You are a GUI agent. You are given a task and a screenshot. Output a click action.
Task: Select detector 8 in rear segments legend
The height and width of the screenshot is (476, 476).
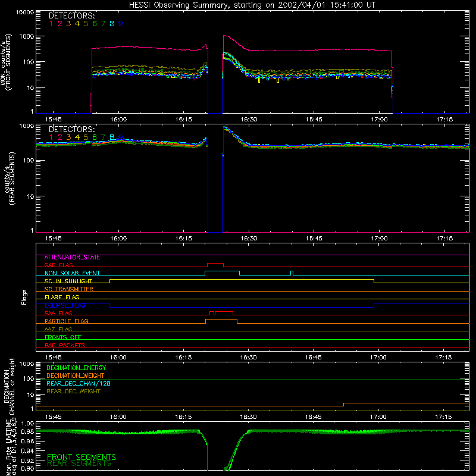point(112,137)
